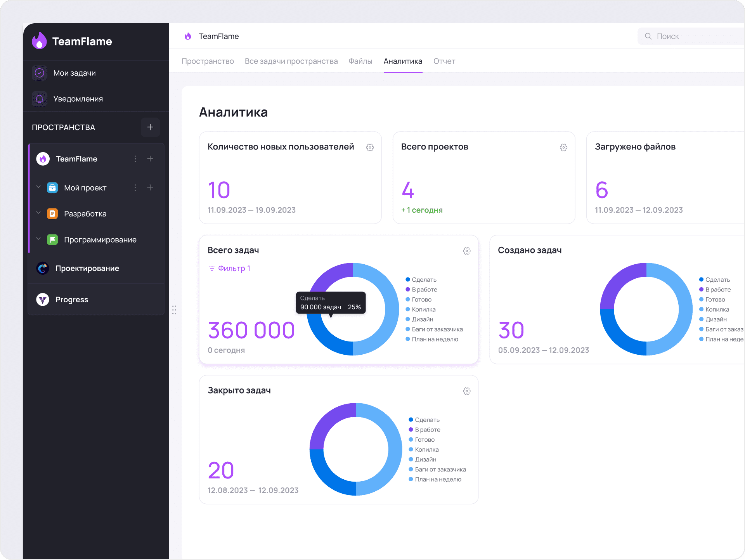745x560 pixels.
Task: Switch to Отчет tab
Action: coord(444,61)
